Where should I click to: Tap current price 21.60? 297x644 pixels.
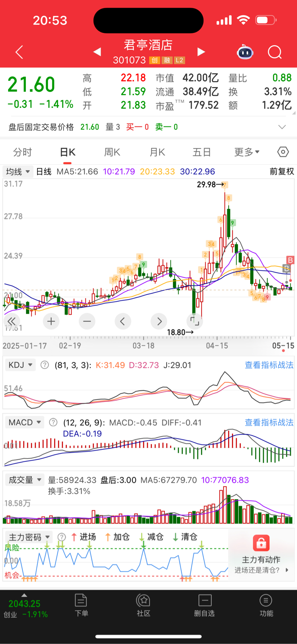(x=31, y=84)
